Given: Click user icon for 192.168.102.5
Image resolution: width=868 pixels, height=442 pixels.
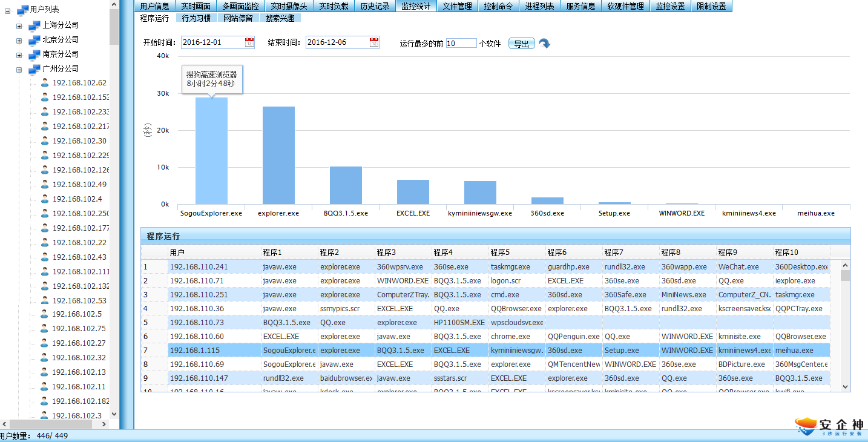Looking at the screenshot, I should pos(45,314).
